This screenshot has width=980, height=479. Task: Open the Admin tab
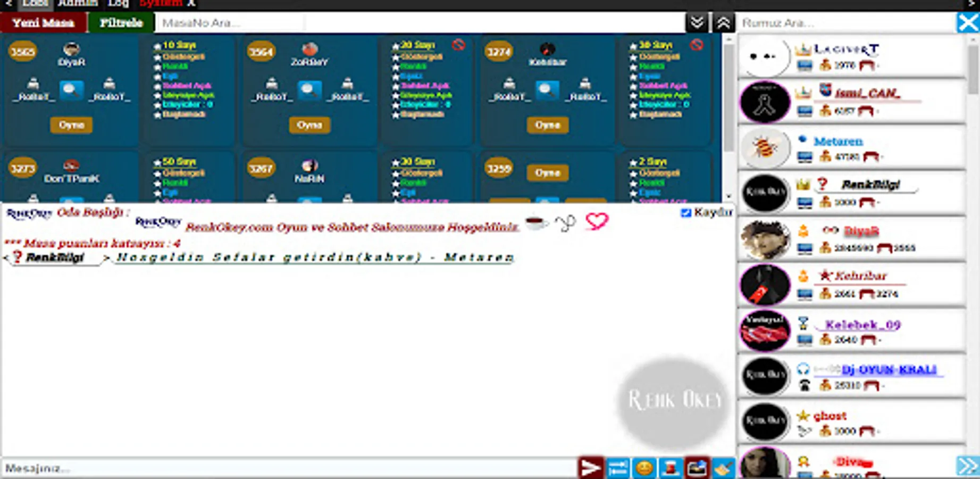coord(78,3)
